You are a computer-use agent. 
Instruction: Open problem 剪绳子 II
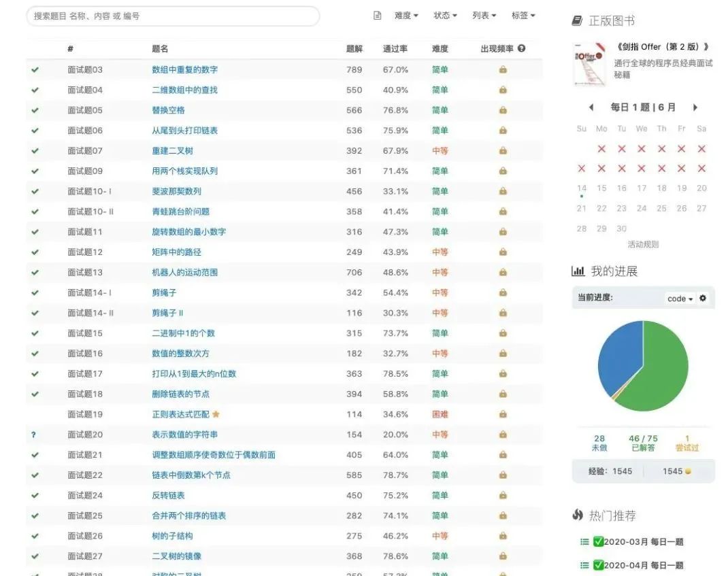pyautogui.click(x=167, y=313)
